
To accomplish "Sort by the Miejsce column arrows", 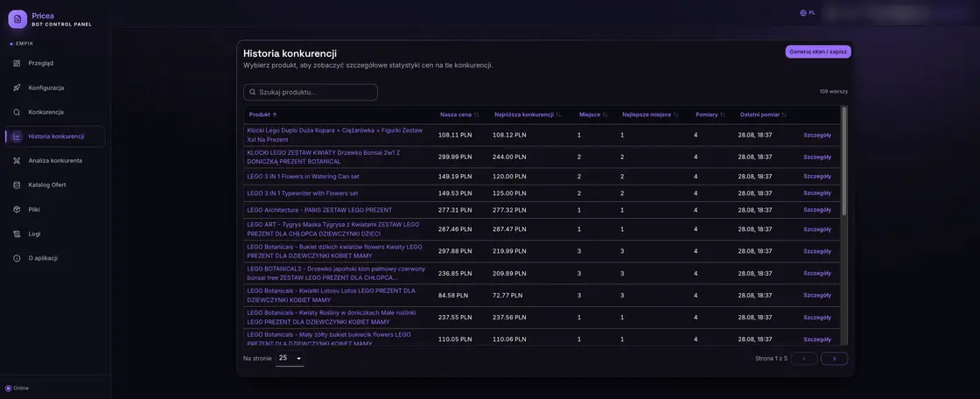I will 605,115.
